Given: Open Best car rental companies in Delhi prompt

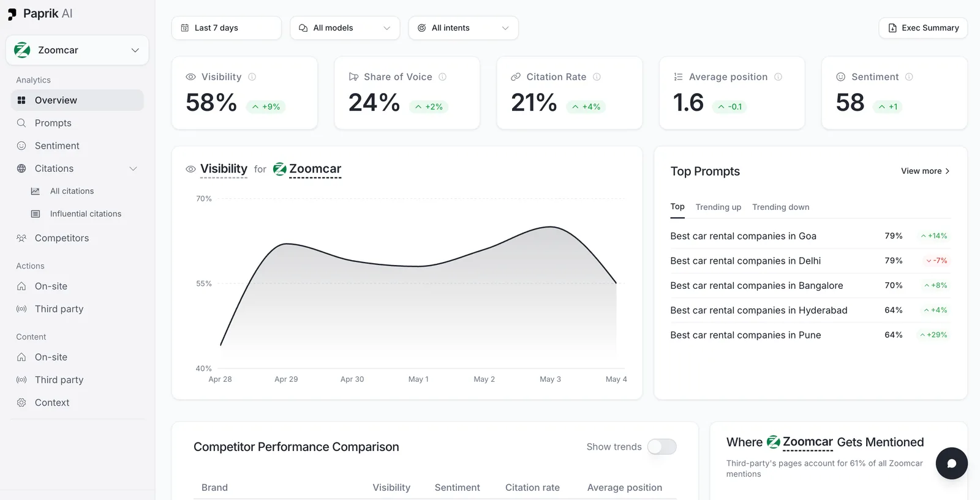Looking at the screenshot, I should tap(810, 261).
